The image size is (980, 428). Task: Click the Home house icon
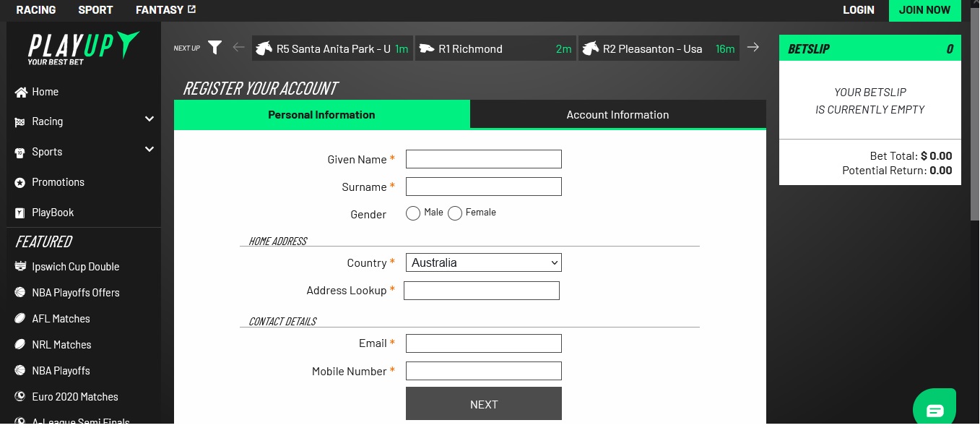20,92
